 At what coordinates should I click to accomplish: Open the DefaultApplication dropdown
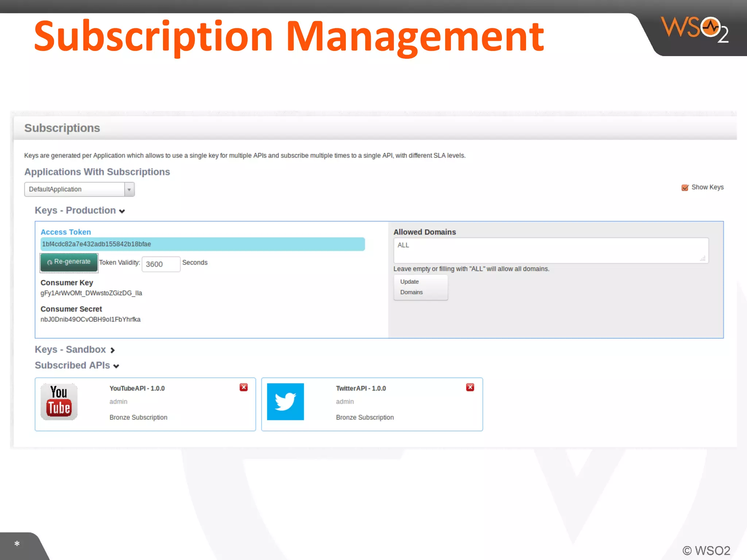tap(129, 190)
